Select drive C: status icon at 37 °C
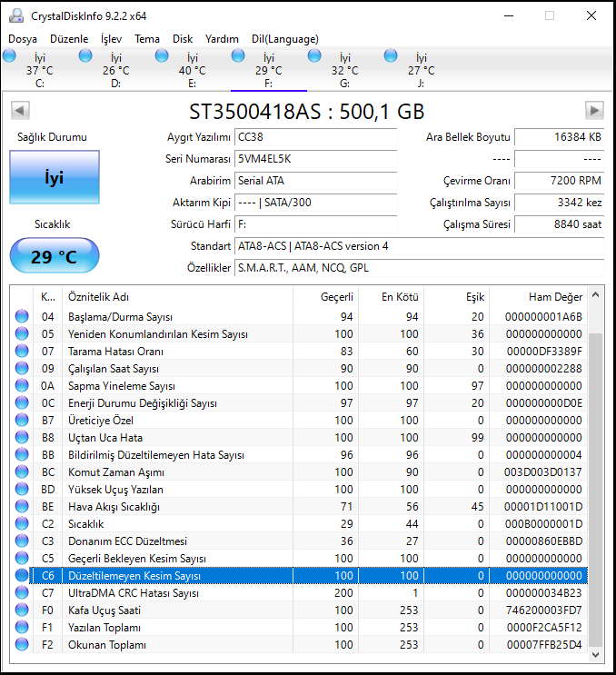Screen dimensions: 616x675 tap(10, 56)
